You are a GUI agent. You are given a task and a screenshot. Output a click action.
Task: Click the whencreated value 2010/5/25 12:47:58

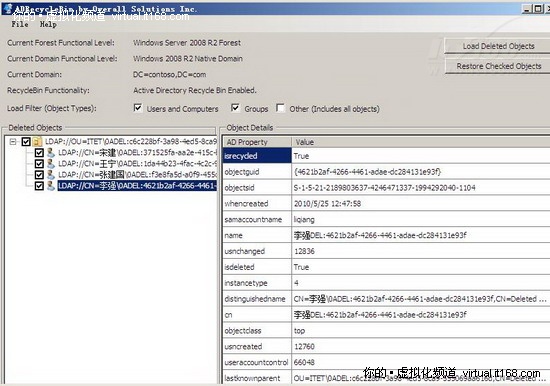[327, 204]
